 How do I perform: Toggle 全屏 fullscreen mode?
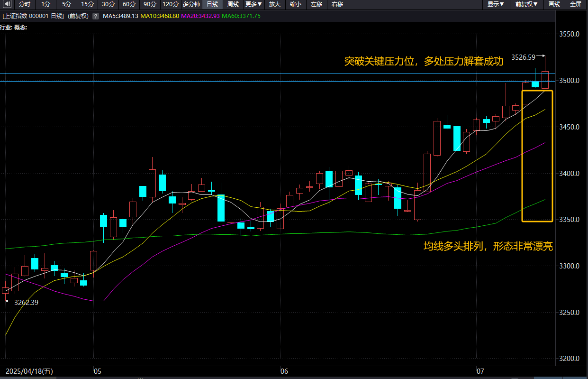point(575,4)
